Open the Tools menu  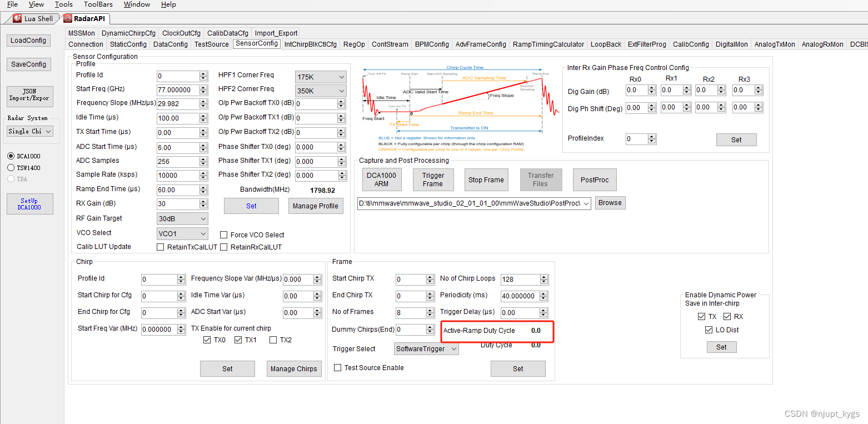pyautogui.click(x=63, y=4)
